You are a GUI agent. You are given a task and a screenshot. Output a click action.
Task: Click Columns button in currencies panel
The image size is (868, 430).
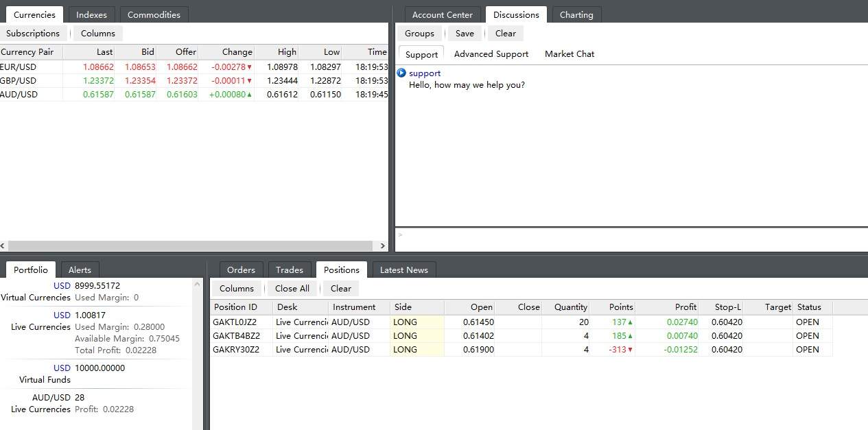click(x=98, y=33)
